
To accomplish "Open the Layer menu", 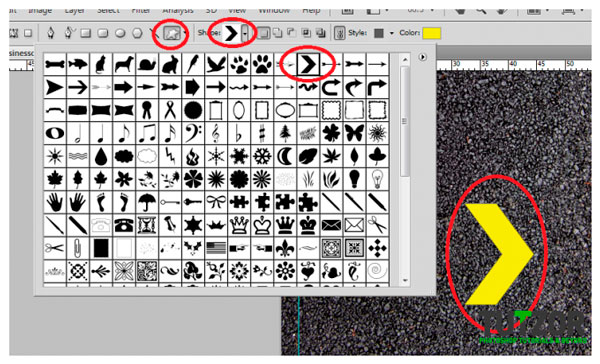I will click(75, 10).
